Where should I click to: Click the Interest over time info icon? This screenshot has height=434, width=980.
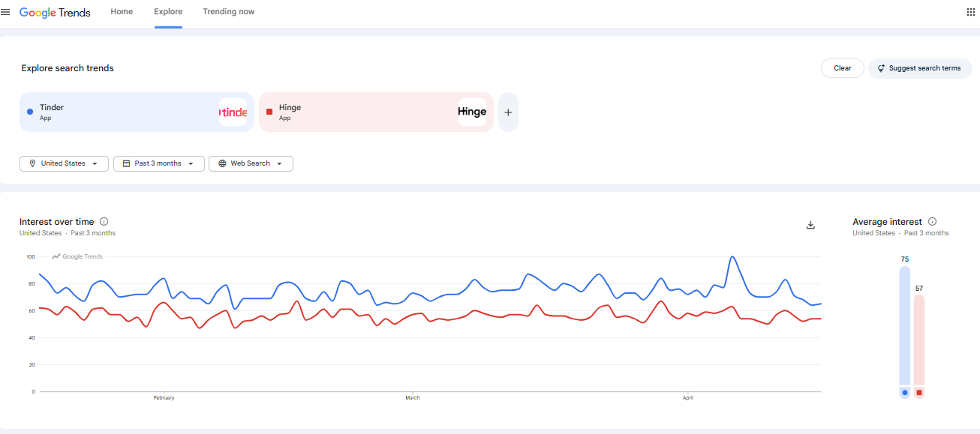(x=104, y=222)
